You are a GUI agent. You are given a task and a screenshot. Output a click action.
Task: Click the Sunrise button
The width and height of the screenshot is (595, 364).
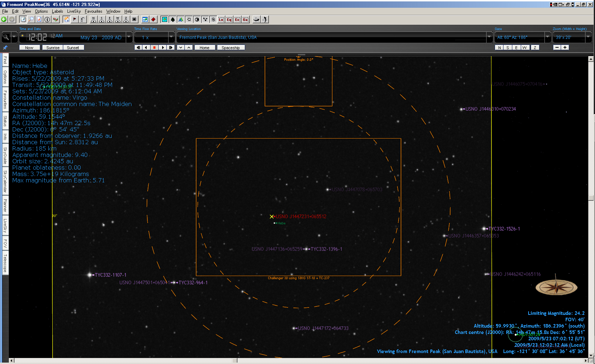(x=53, y=48)
